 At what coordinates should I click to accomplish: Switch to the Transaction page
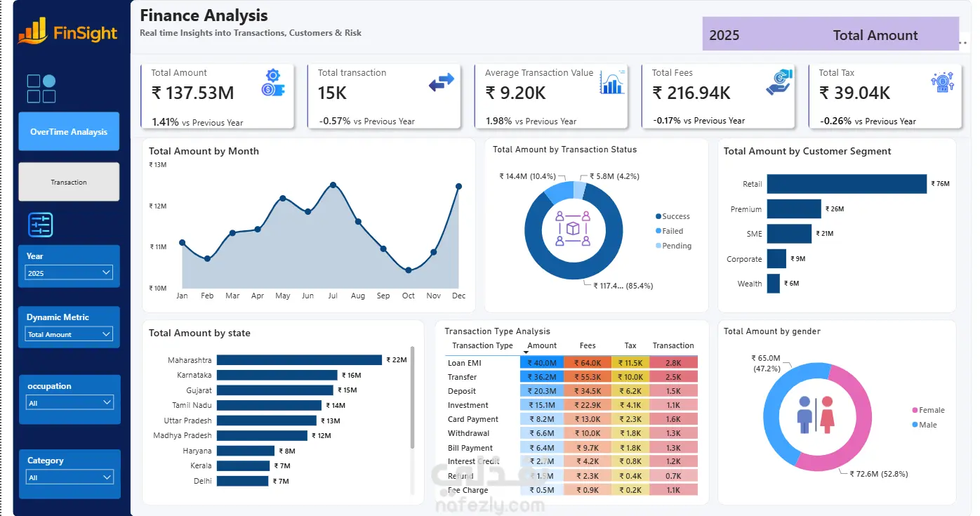point(69,182)
